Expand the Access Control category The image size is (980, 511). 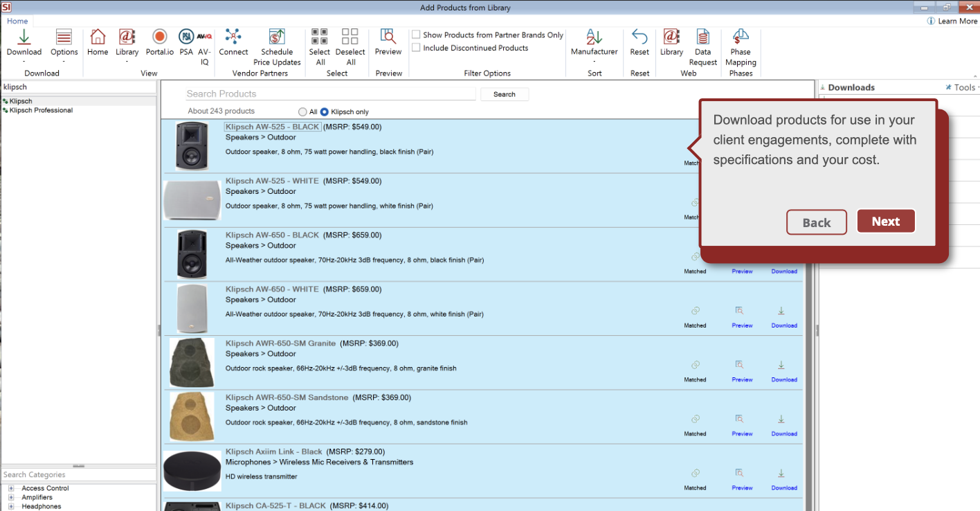point(11,488)
